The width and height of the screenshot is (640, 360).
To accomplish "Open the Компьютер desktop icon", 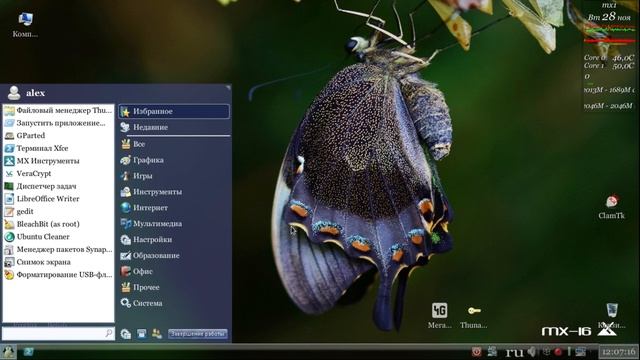I will 25,25.
